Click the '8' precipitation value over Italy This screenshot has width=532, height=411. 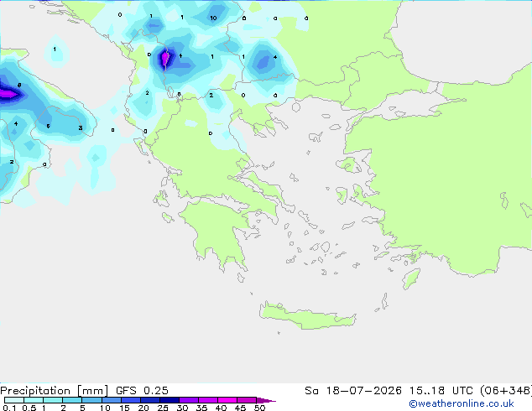(19, 85)
